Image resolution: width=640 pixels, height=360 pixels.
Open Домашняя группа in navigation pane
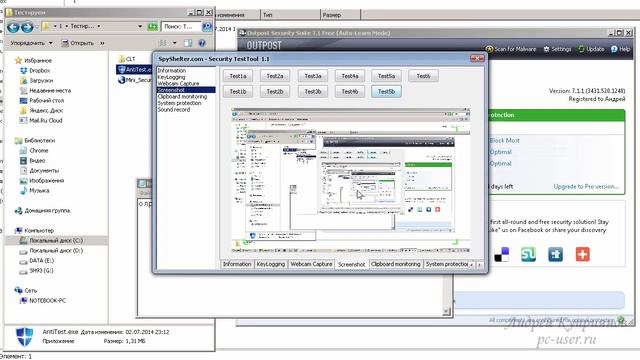[x=42, y=211]
